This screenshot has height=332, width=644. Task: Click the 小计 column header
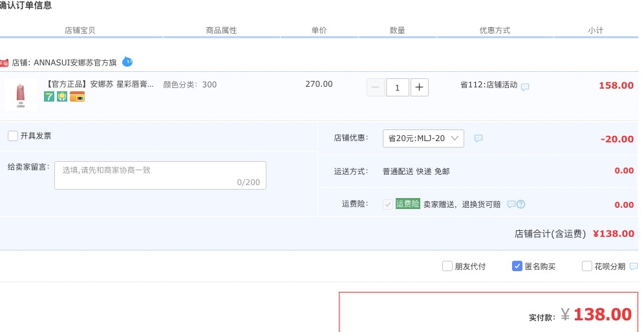click(595, 30)
